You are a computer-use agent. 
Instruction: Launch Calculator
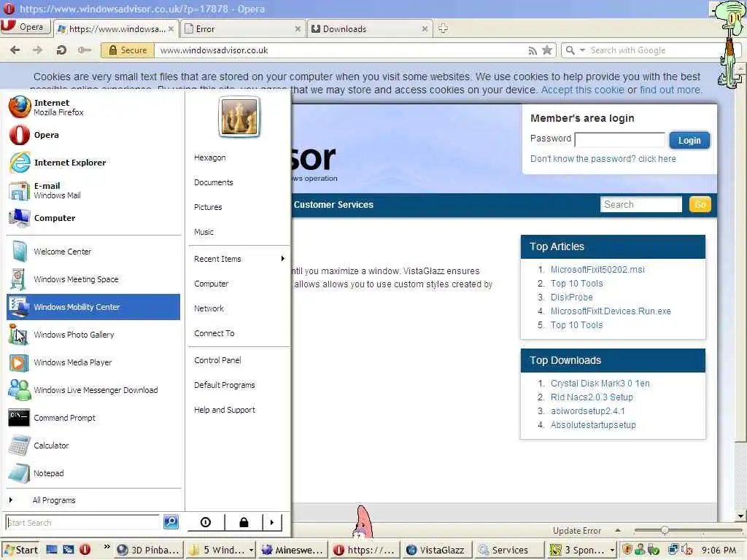pyautogui.click(x=93, y=446)
